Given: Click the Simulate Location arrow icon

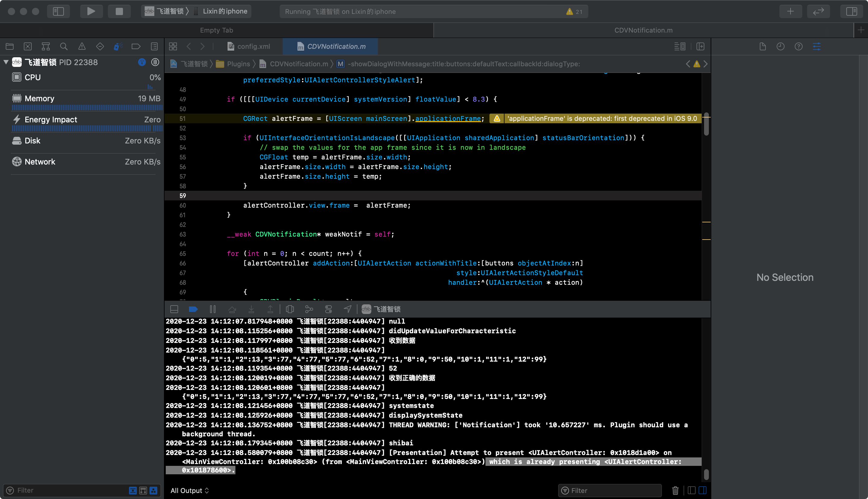Looking at the screenshot, I should click(x=348, y=309).
